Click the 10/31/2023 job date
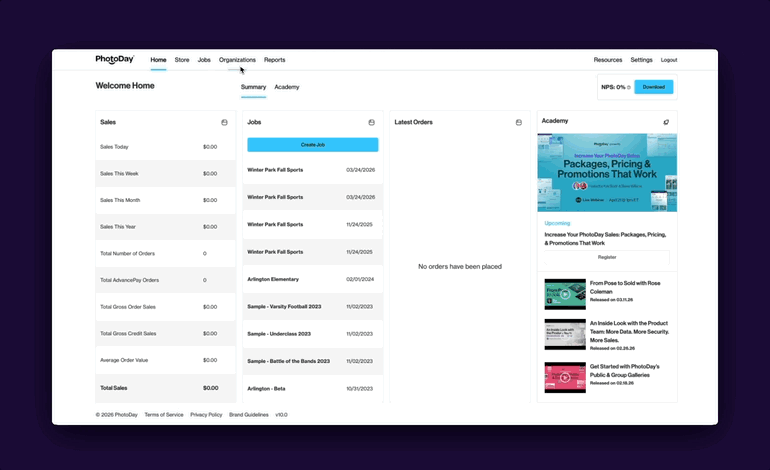Viewport: 770px width, 470px height. (x=359, y=388)
